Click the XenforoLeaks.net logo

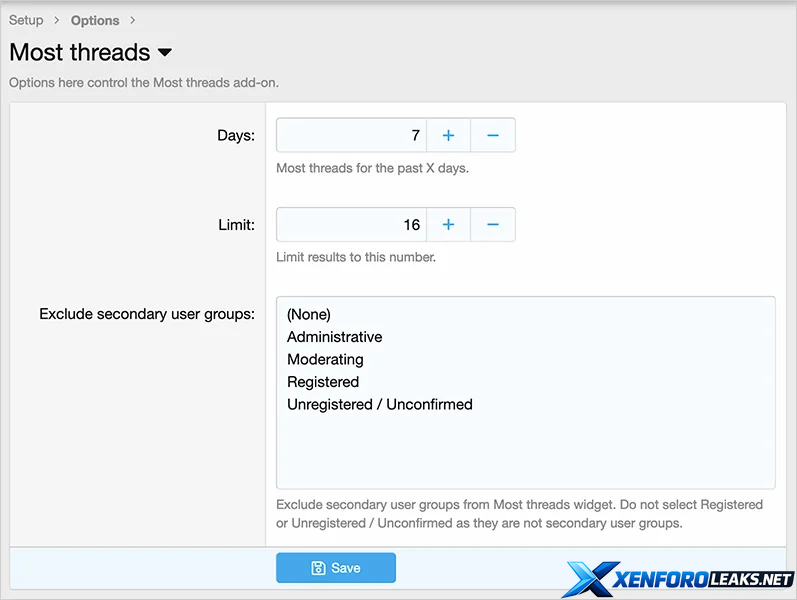click(x=680, y=579)
